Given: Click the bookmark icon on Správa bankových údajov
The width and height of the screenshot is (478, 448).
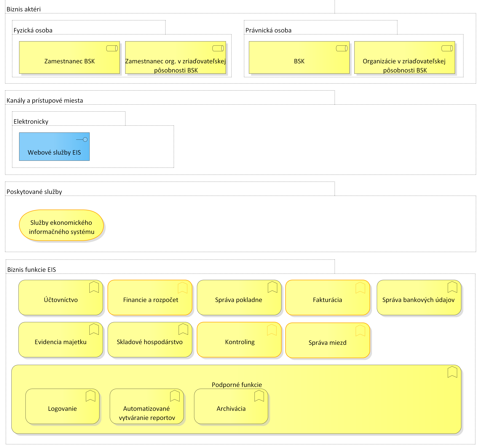Looking at the screenshot, I should (452, 287).
